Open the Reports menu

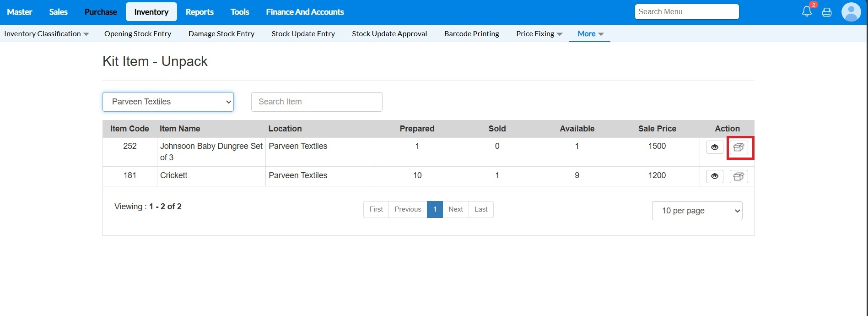pos(199,12)
